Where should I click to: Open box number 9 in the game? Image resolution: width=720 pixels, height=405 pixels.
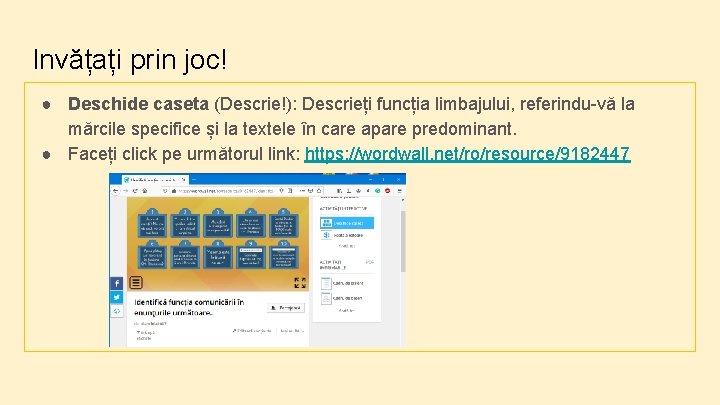(251, 255)
